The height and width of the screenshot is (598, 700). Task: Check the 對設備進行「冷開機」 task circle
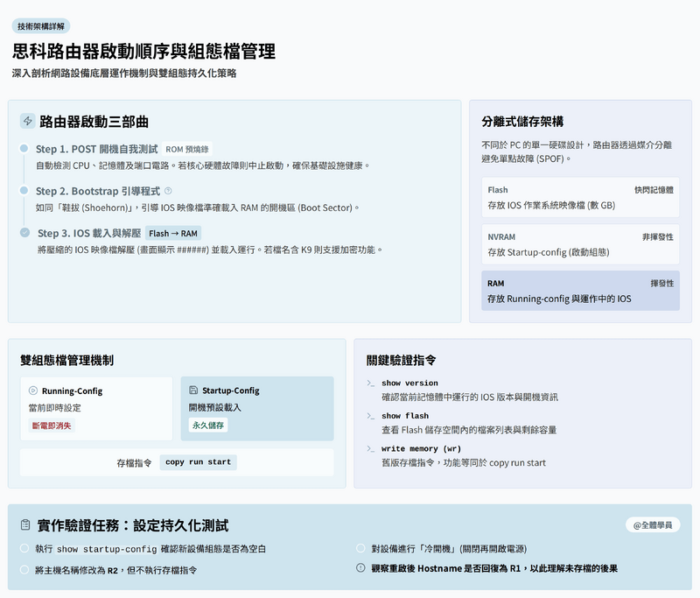360,548
